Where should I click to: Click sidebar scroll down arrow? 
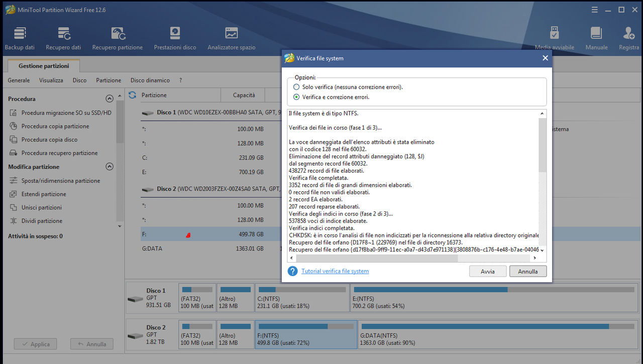(x=120, y=226)
